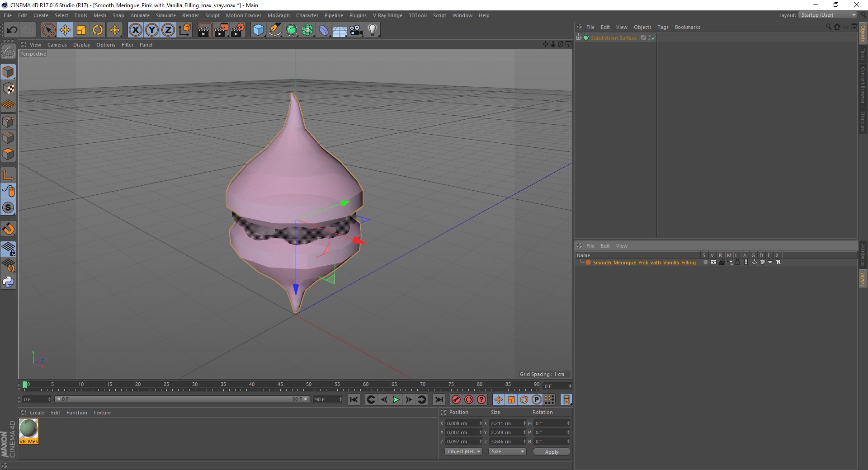Add a camera object
This screenshot has height=470, width=868.
[x=356, y=30]
